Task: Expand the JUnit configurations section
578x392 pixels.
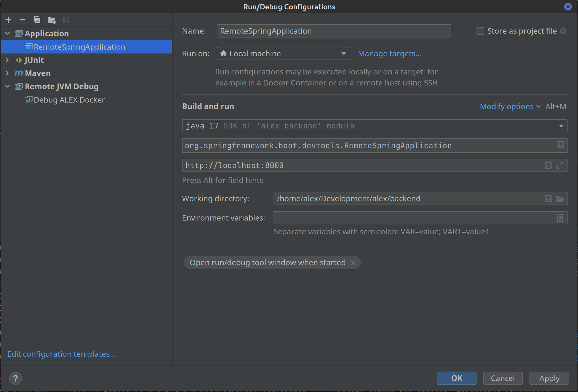Action: point(7,60)
